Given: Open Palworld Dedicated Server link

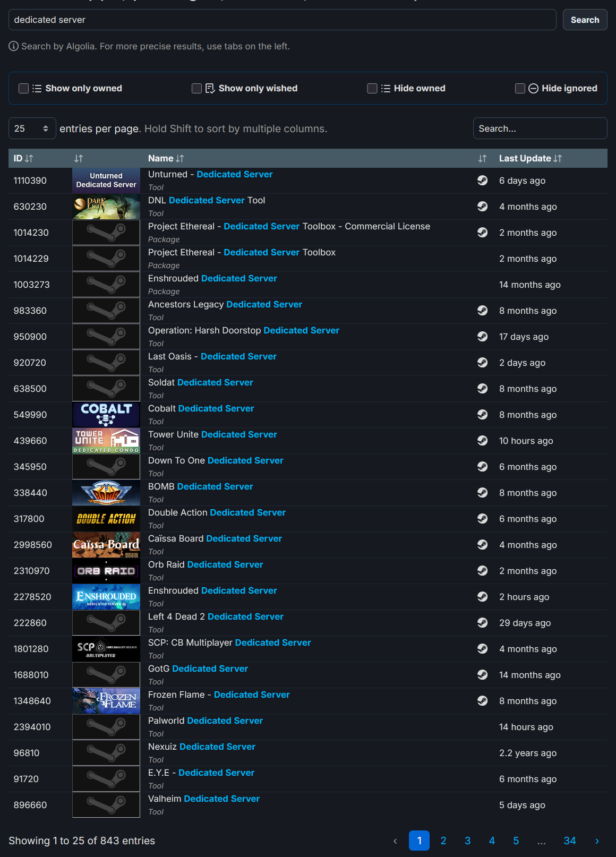Looking at the screenshot, I should [x=206, y=721].
